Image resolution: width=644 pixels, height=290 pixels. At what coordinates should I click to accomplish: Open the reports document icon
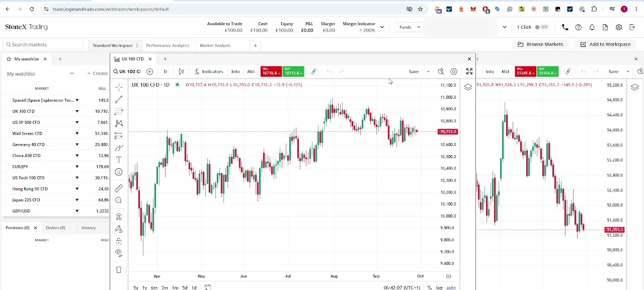605,27
